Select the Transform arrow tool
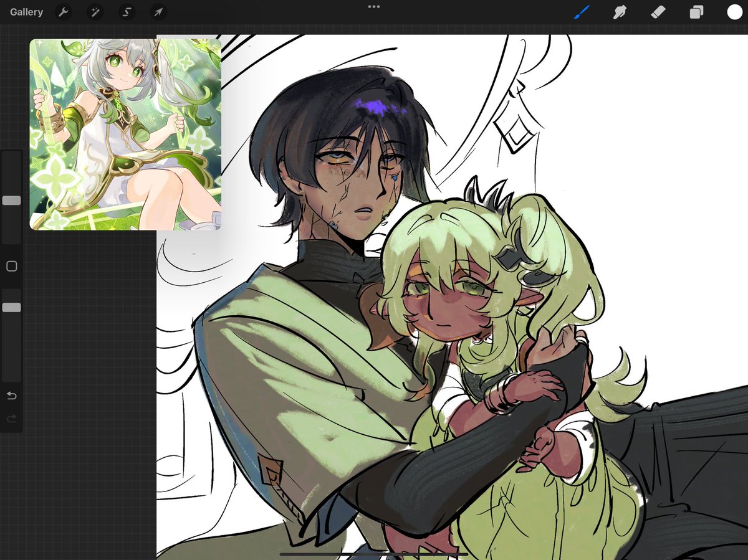748x560 pixels. point(158,12)
